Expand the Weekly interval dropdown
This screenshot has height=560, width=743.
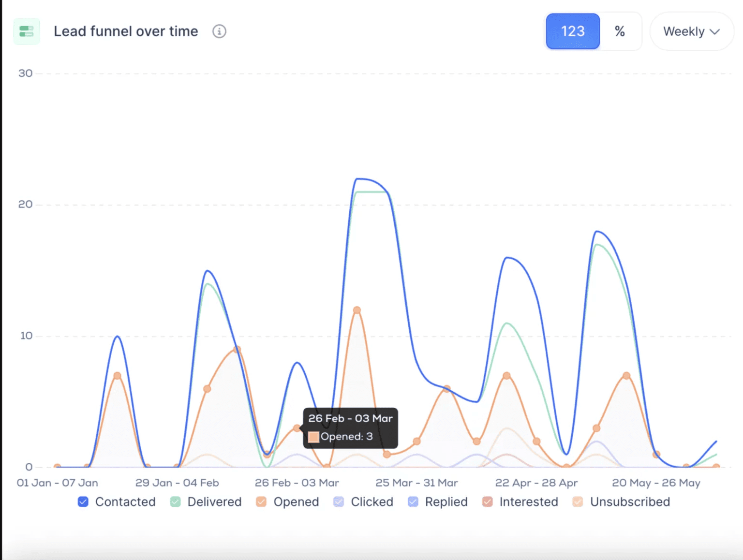click(692, 31)
